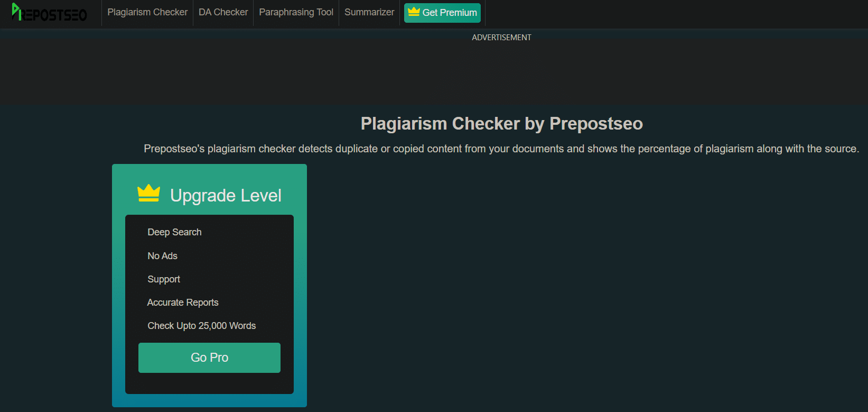Viewport: 868px width, 412px height.
Task: Click the ADVERTISEMENT label
Action: click(501, 38)
